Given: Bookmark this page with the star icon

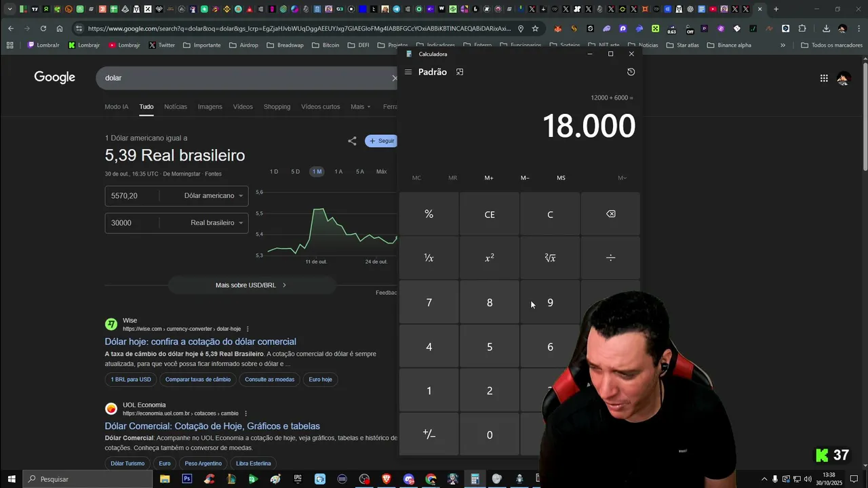Looking at the screenshot, I should coord(535,28).
